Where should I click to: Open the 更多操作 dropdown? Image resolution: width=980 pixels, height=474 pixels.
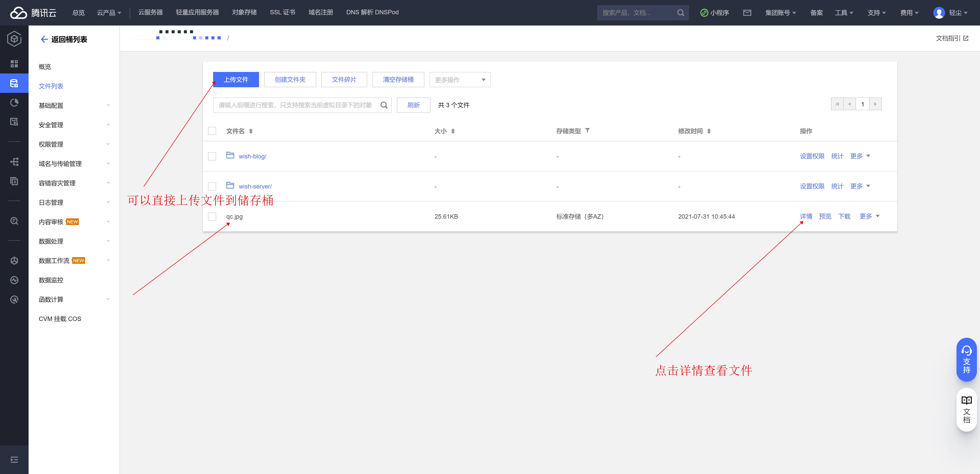tap(460, 80)
